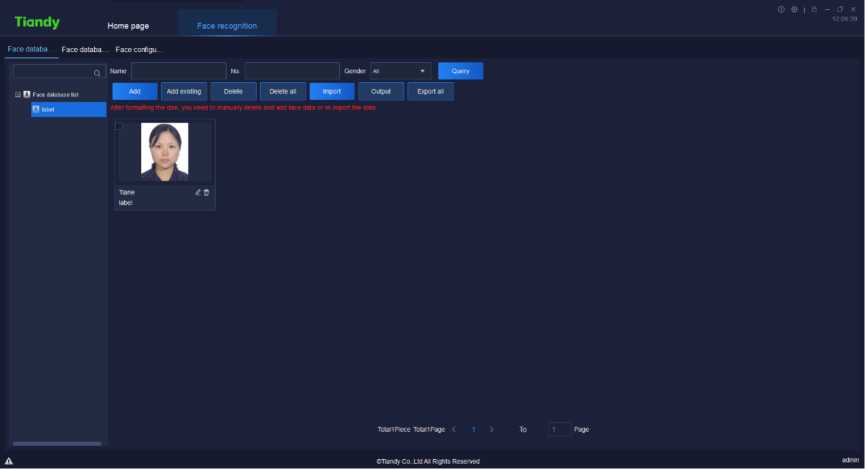865x469 pixels.
Task: Click the edit pencil icon on face card
Action: coord(198,192)
